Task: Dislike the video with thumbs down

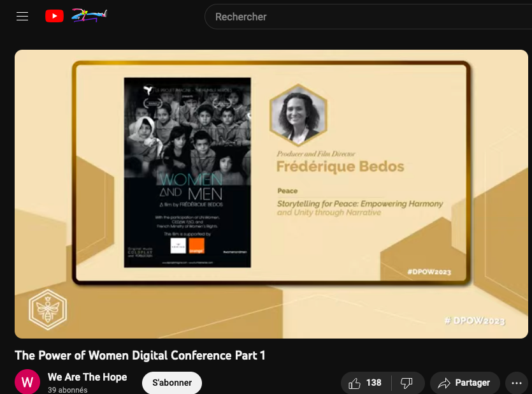Action: pyautogui.click(x=406, y=383)
